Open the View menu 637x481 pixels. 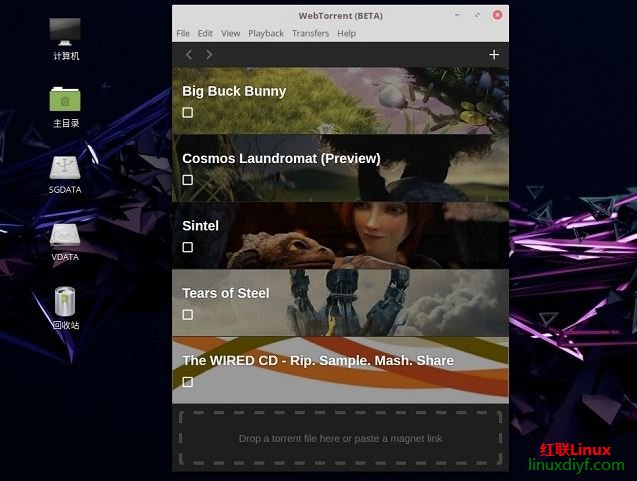pos(230,33)
